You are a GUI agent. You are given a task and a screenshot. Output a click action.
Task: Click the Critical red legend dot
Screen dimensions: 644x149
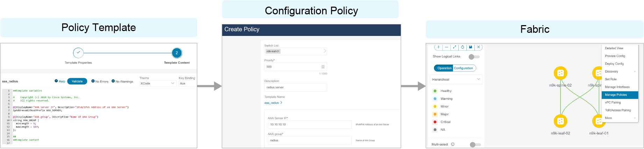pos(435,122)
